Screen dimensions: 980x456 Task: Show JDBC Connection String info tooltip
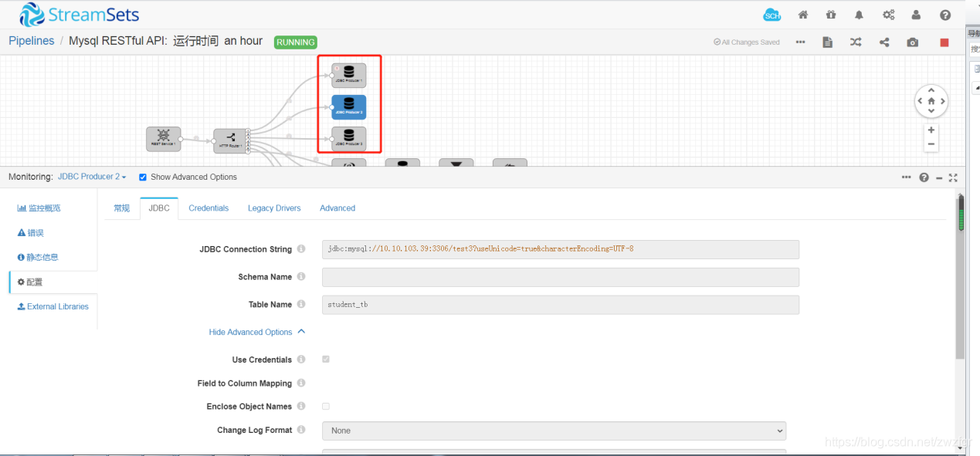point(301,249)
